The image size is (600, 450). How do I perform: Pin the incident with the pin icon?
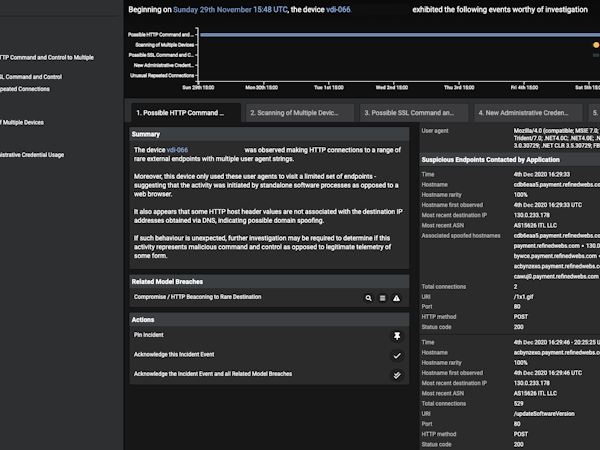click(x=397, y=336)
